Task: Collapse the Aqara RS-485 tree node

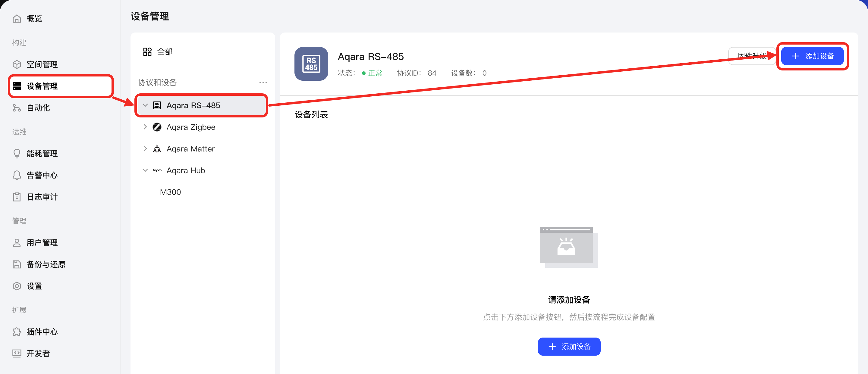Action: [145, 105]
